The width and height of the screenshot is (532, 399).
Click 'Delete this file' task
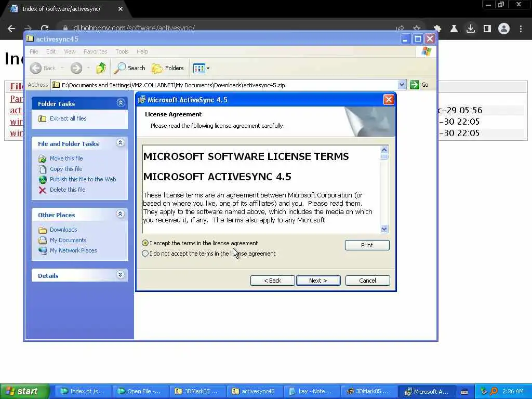pos(68,190)
